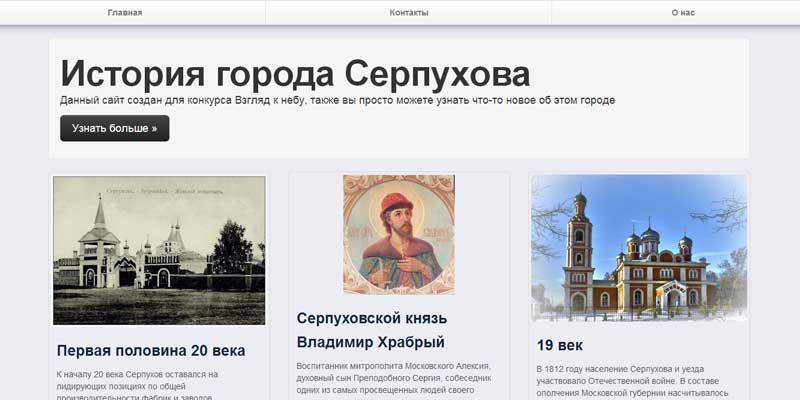The width and height of the screenshot is (800, 400).
Task: Click the Первая половина 20 века heading
Action: pyautogui.click(x=151, y=351)
